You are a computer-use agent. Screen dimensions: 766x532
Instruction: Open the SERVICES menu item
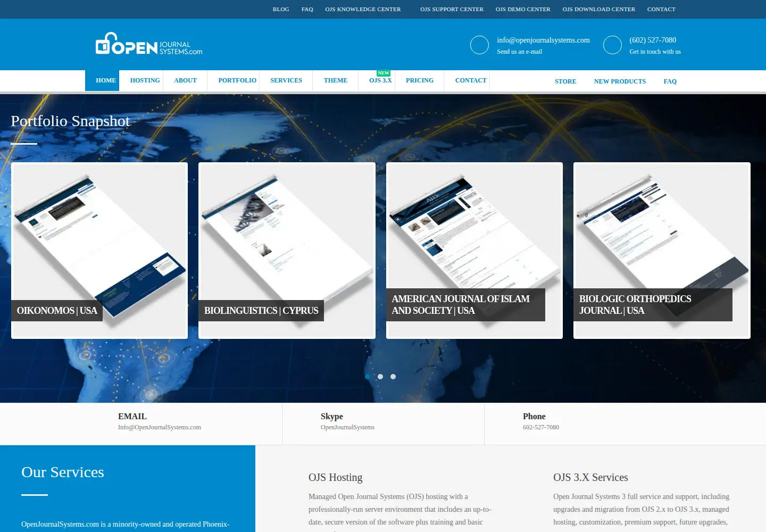pos(286,80)
